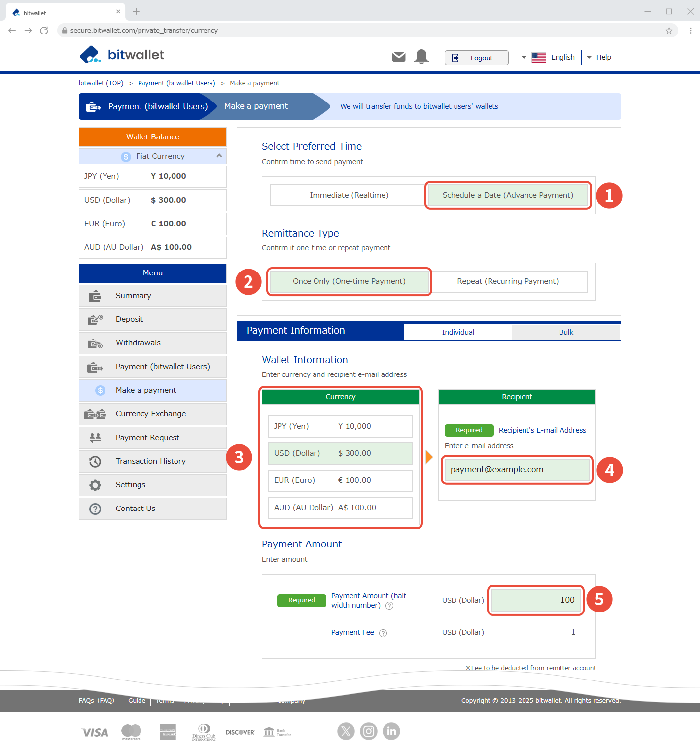Image resolution: width=700 pixels, height=748 pixels.
Task: Switch to the Individual payment tab
Action: pyautogui.click(x=458, y=332)
